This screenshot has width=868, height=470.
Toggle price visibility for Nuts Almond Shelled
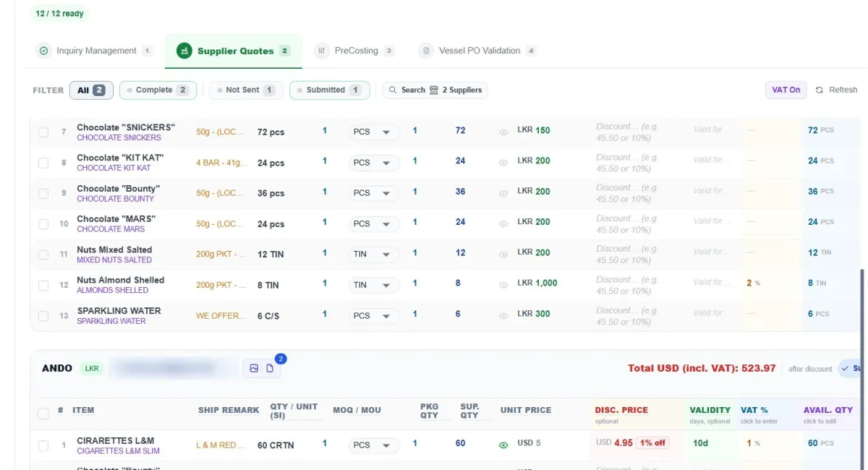coord(503,285)
